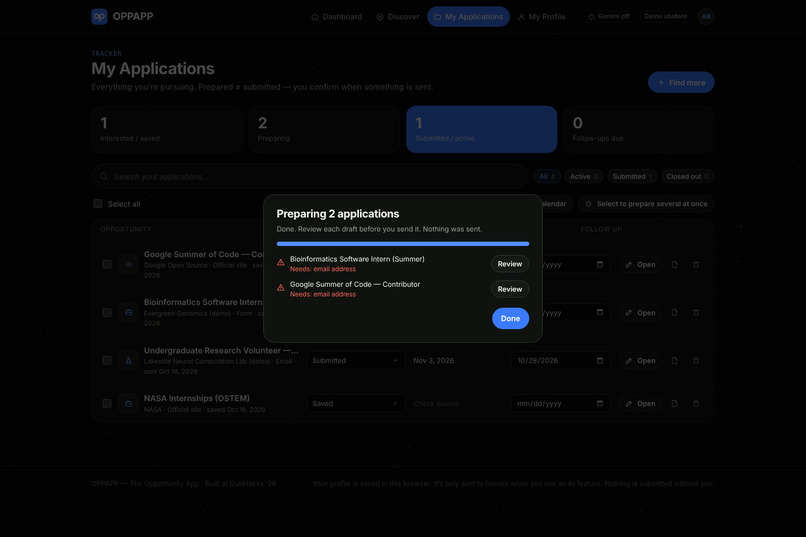Image resolution: width=806 pixels, height=537 pixels.
Task: Open the Undergraduate Research Volunteer application
Action: 640,361
